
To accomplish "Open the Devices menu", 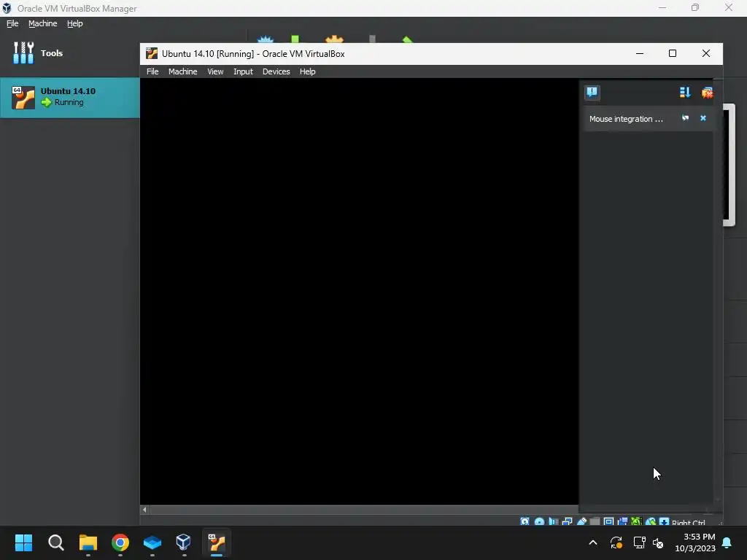I will [x=276, y=71].
